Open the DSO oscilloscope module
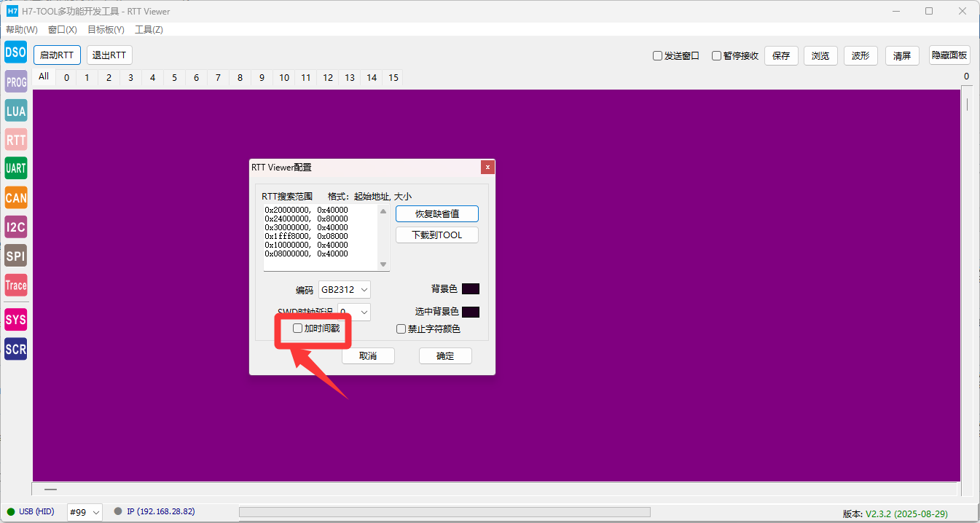 tap(15, 52)
